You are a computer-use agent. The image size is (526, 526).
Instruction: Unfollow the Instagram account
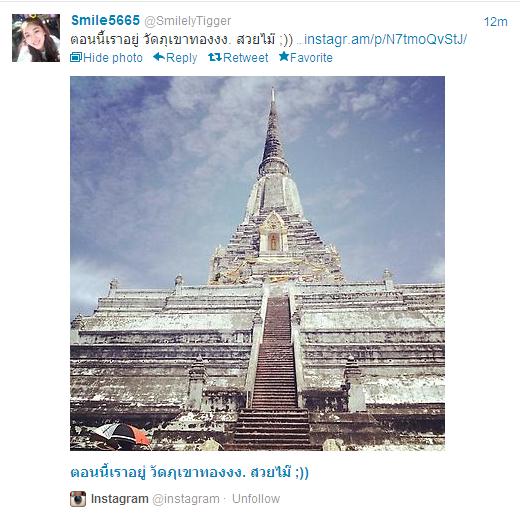coord(256,499)
